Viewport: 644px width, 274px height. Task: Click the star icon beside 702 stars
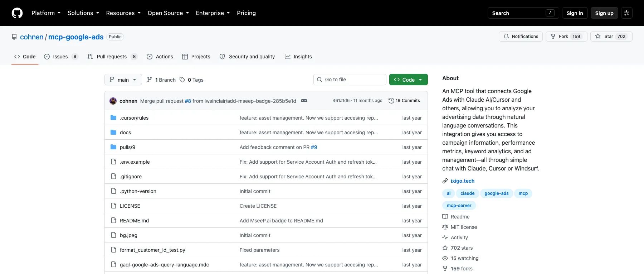pyautogui.click(x=445, y=247)
